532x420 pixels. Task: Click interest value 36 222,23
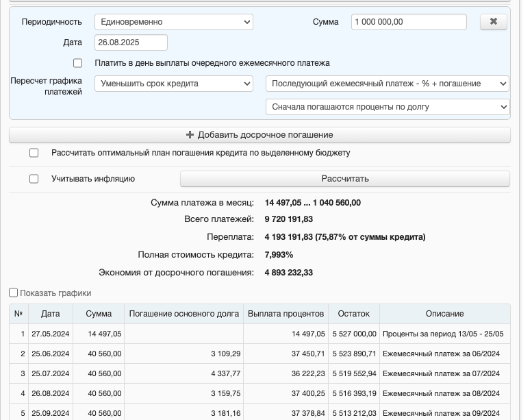point(308,373)
